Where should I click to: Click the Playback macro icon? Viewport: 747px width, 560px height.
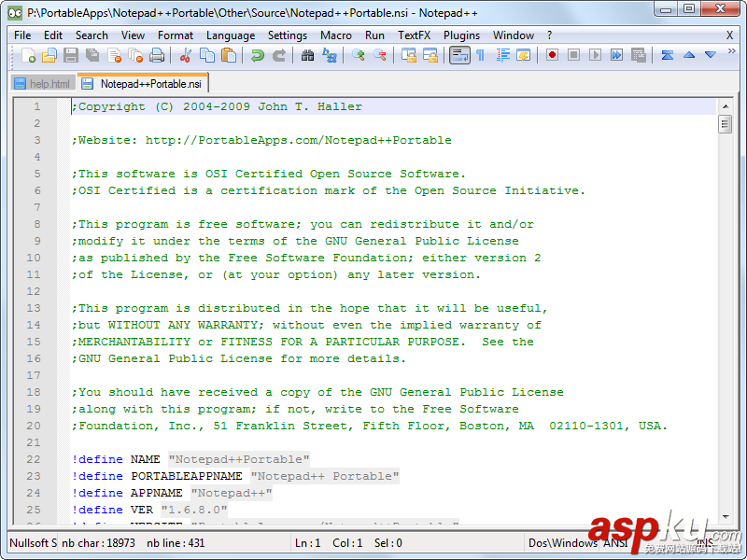595,55
